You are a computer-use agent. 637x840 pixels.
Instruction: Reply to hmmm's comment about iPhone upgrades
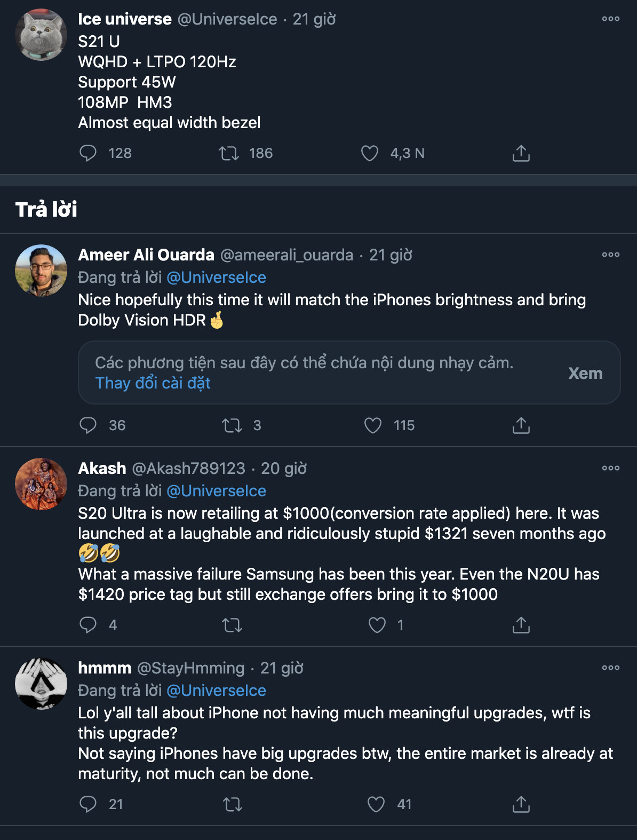[x=88, y=804]
